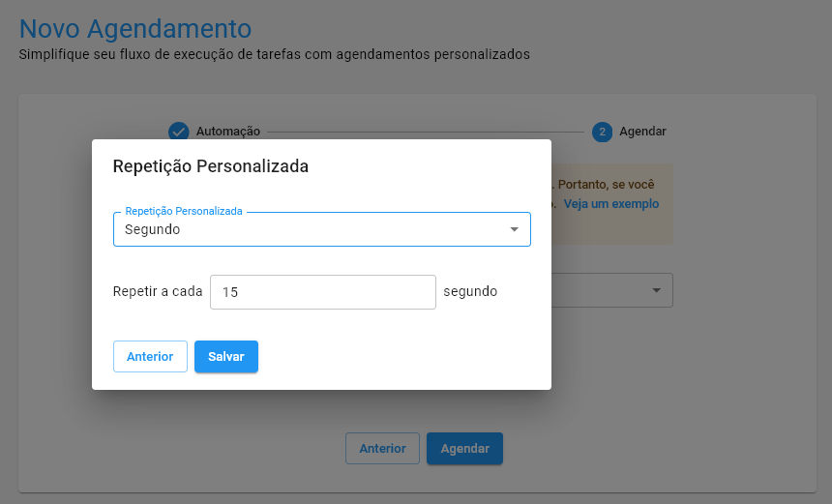The image size is (832, 504).
Task: Click the blue Agendar button on the page
Action: point(464,449)
